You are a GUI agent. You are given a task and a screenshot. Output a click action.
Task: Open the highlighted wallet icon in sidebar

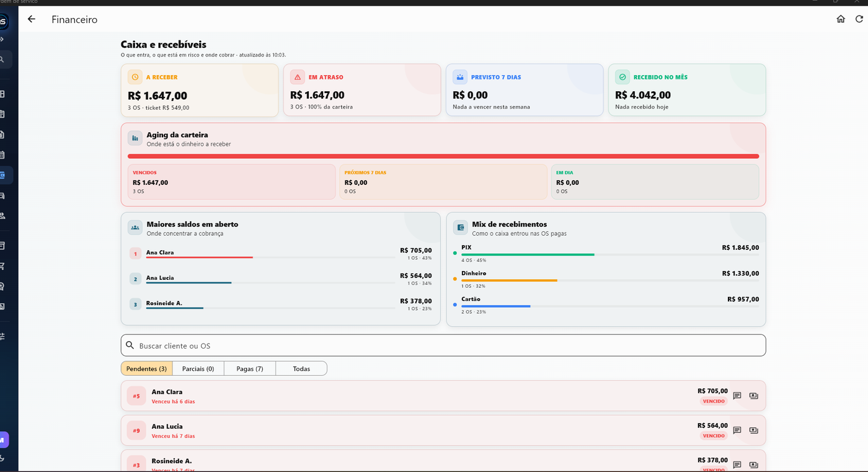3,176
